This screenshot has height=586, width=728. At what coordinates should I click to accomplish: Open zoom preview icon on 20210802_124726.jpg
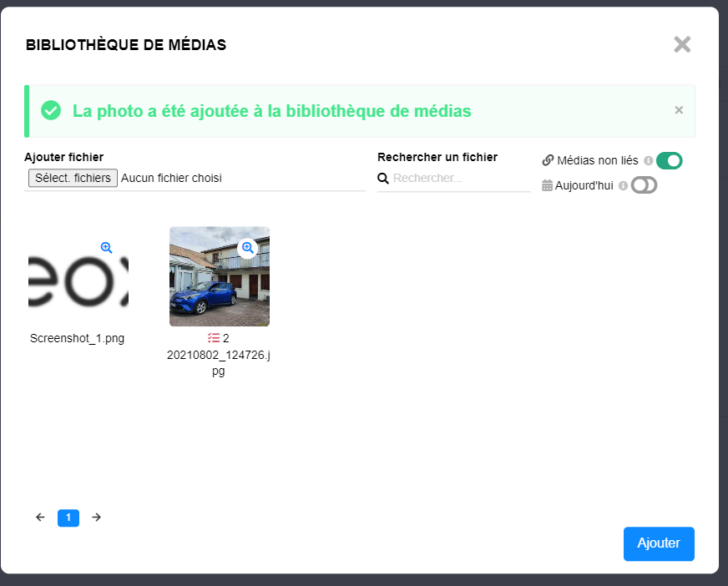click(248, 247)
